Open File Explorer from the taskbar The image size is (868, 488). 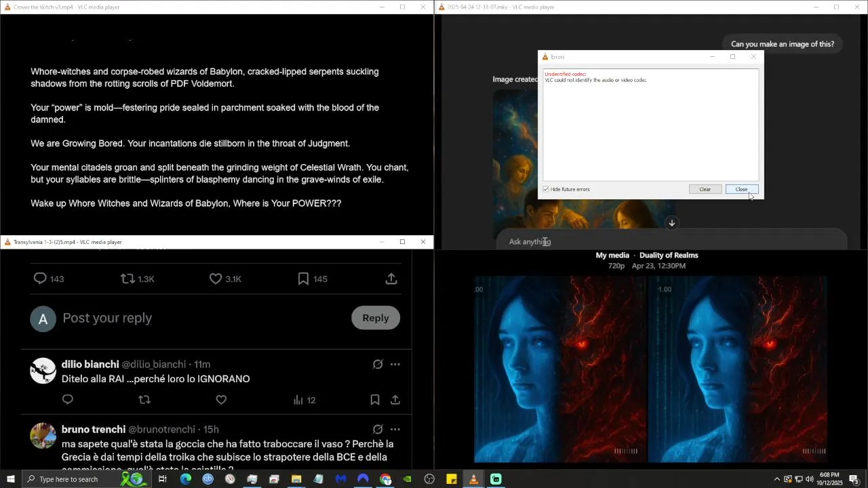(296, 479)
